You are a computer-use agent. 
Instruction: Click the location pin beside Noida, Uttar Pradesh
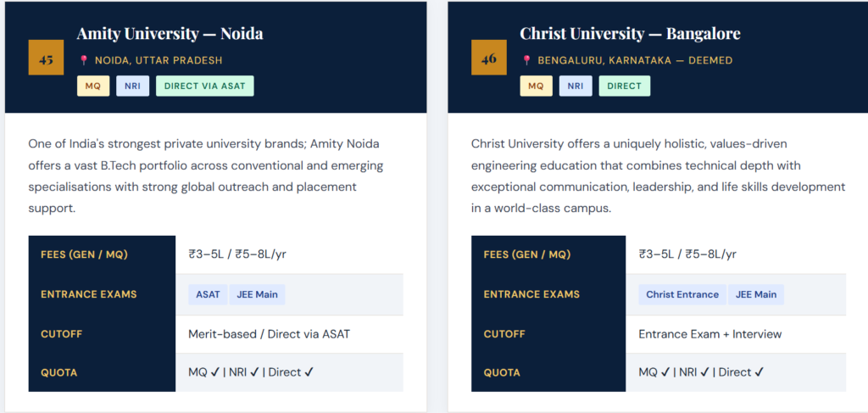[84, 61]
